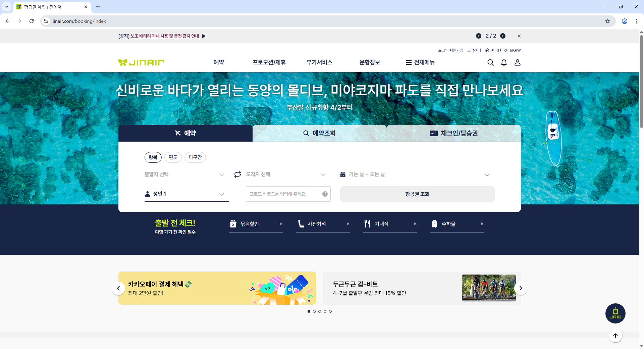644x349 pixels.
Task: Click the calendar icon in date field
Action: 343,174
